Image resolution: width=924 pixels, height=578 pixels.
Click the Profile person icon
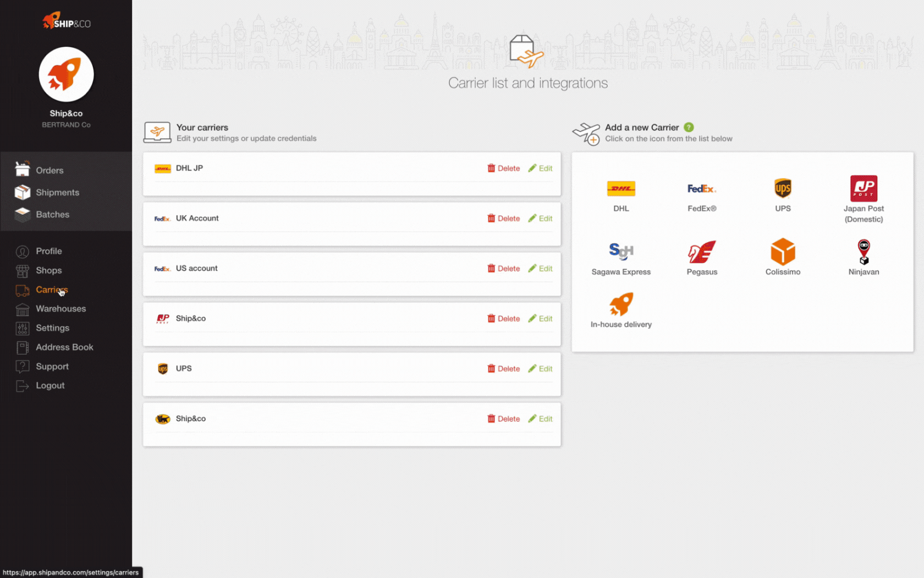[x=23, y=252]
